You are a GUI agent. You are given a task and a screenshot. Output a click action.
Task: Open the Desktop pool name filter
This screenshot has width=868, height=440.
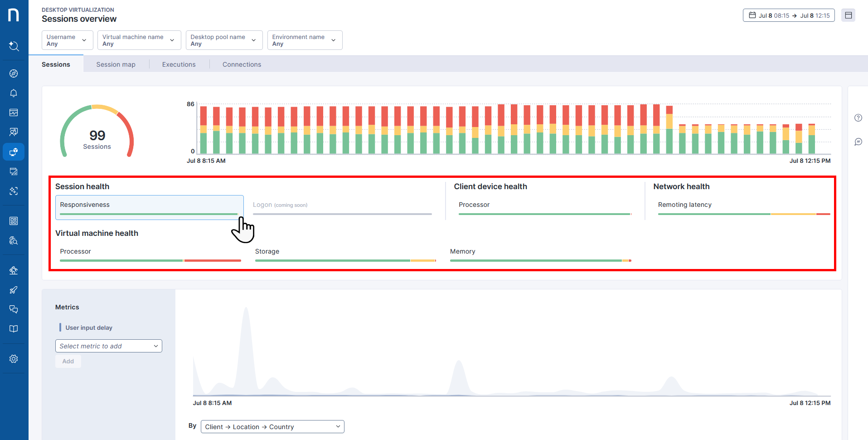point(224,40)
